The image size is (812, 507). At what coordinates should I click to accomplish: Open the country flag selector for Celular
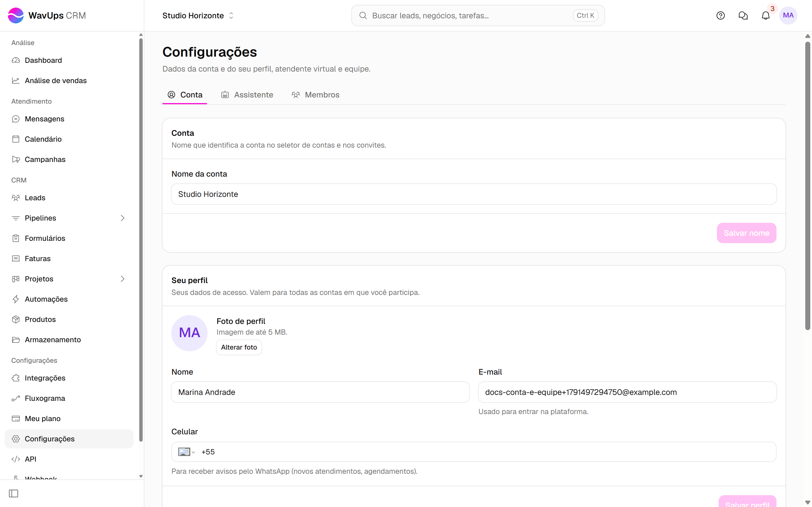(186, 452)
